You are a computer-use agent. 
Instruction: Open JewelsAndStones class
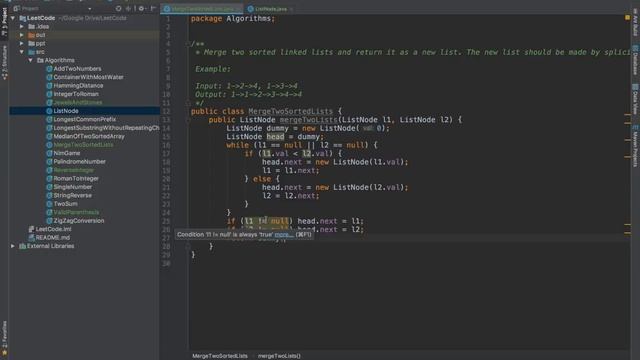[x=78, y=102]
